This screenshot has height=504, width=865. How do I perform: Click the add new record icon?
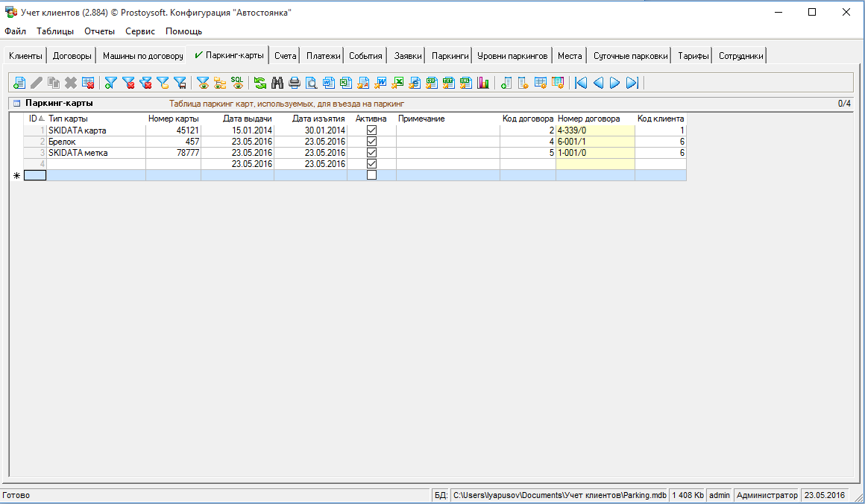(x=19, y=83)
